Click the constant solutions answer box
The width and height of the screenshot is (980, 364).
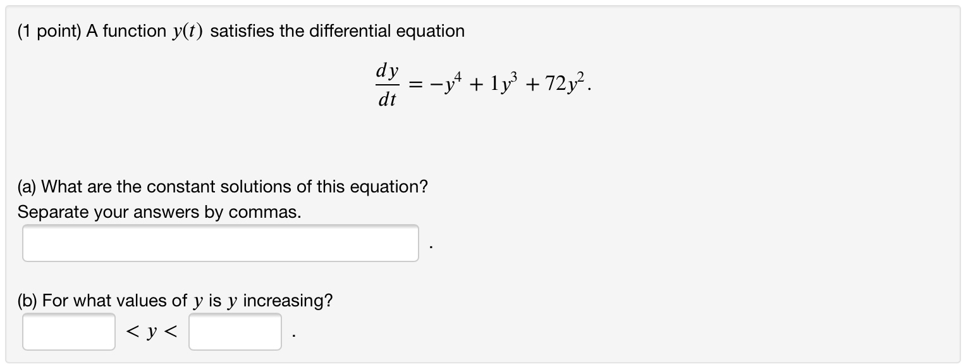(x=221, y=243)
